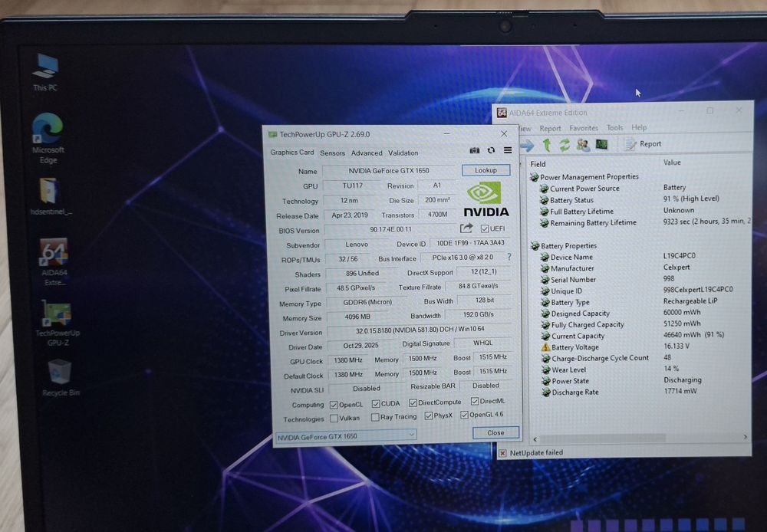Toggle the OpenGL 4.6 checkbox
This screenshot has width=767, height=532.
pyautogui.click(x=464, y=415)
